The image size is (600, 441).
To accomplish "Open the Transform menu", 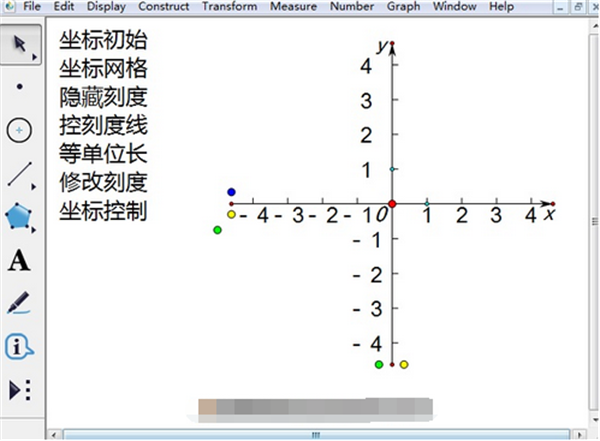I will point(229,7).
